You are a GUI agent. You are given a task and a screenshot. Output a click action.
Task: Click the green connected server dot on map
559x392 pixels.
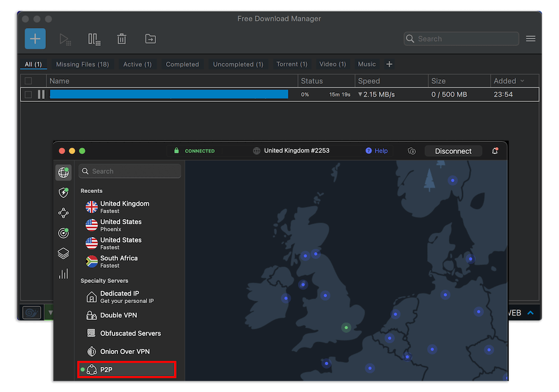click(x=346, y=328)
